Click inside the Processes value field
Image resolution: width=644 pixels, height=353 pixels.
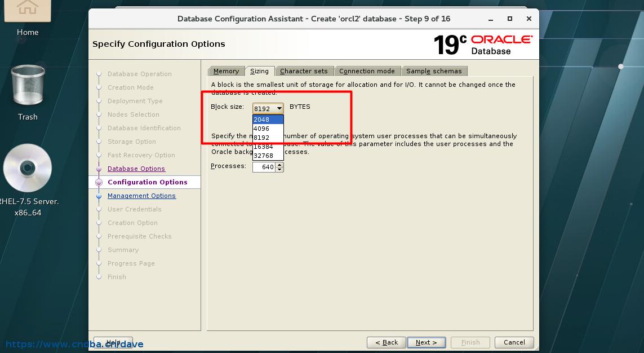pos(265,166)
